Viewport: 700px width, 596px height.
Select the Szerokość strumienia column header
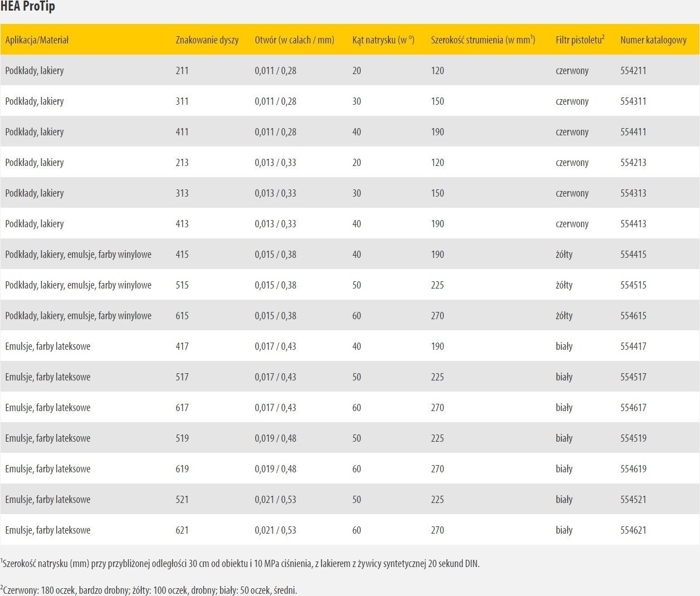[x=483, y=40]
